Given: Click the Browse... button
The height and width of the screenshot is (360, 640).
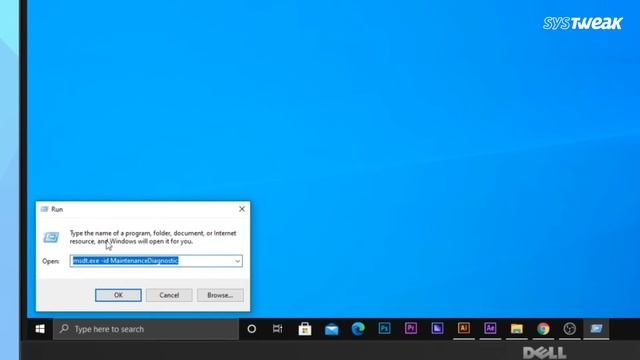Looking at the screenshot, I should (x=220, y=295).
